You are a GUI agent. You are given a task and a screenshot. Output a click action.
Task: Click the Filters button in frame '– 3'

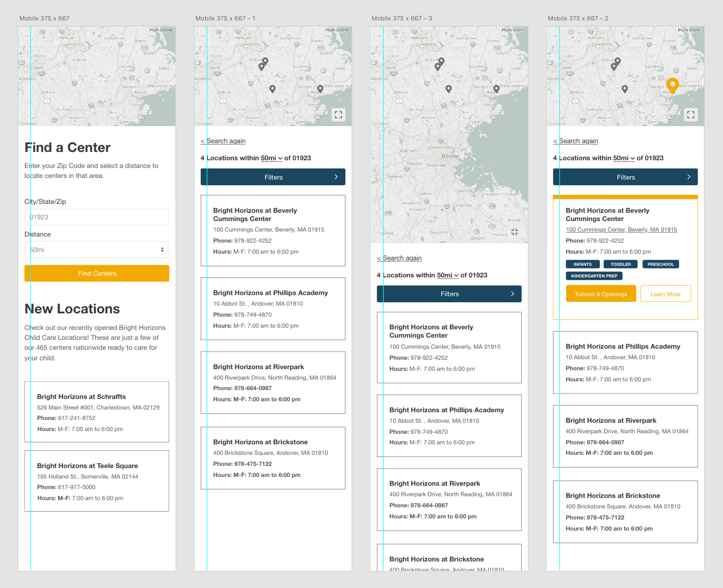click(449, 294)
